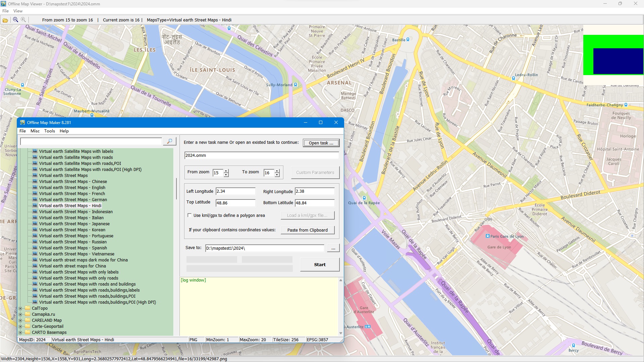Click the Custom Parameters button
Screen dimensions: 644x362
(x=315, y=172)
